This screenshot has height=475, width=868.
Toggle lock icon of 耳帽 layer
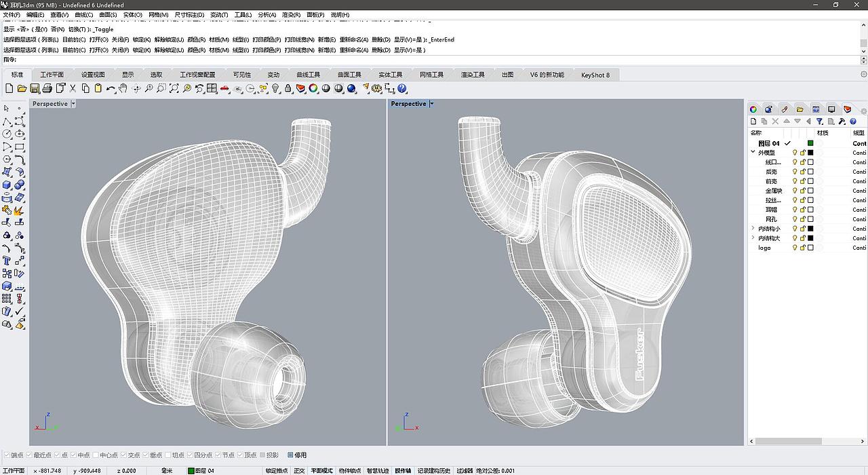[x=802, y=210]
